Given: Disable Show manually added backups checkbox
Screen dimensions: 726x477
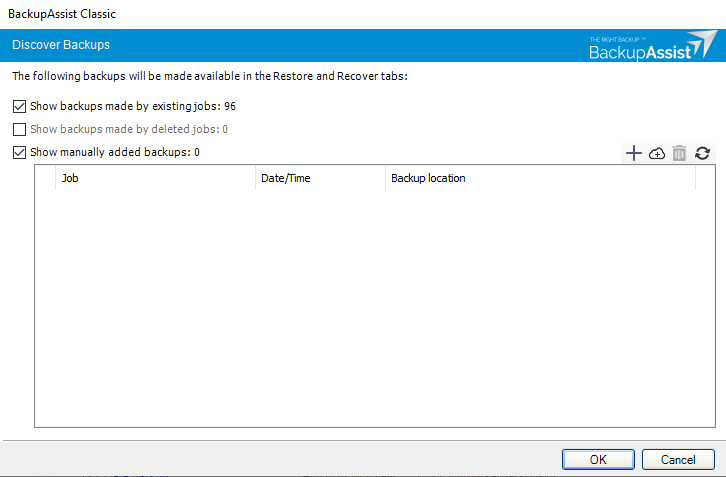Looking at the screenshot, I should click(19, 153).
